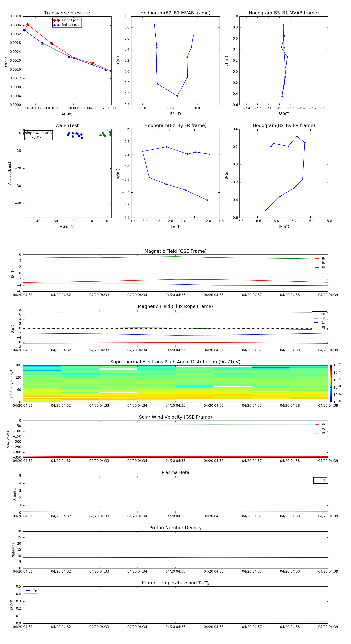The height and width of the screenshot is (644, 351).
Task: Click the WalenTest plot title
Action: pos(67,125)
